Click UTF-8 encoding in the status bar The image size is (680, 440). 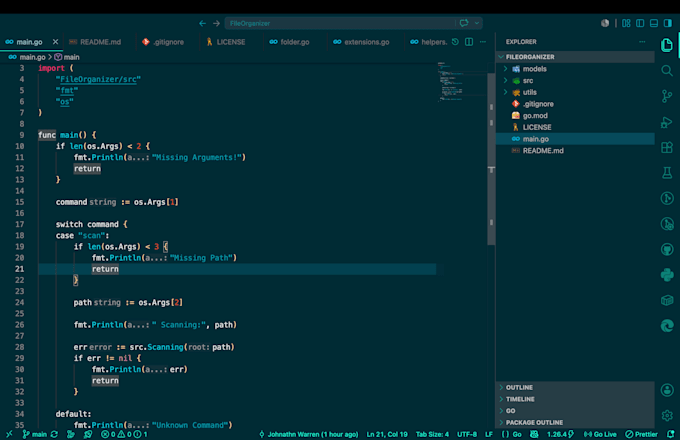[467, 434]
